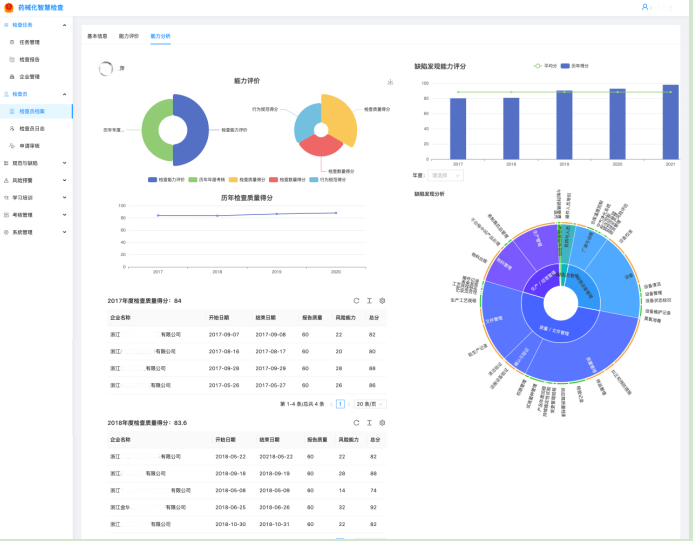Open 任务管理 in the sidebar
This screenshot has height=541, width=693.
[x=30, y=42]
